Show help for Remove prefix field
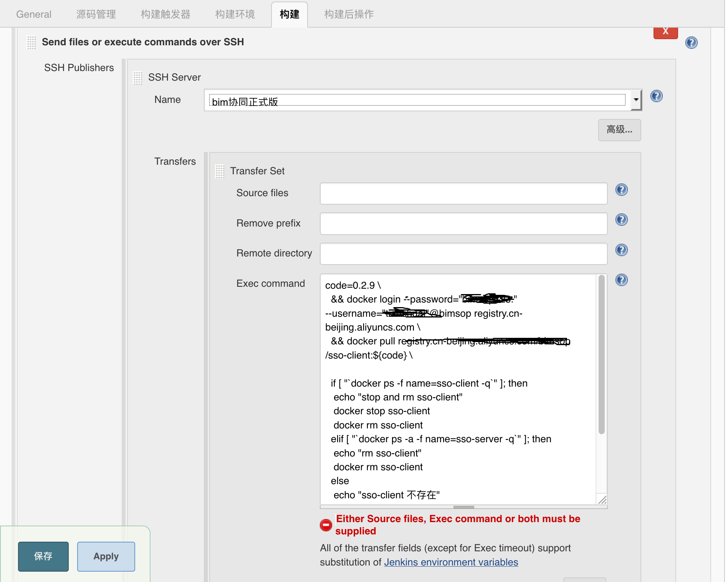 point(621,220)
